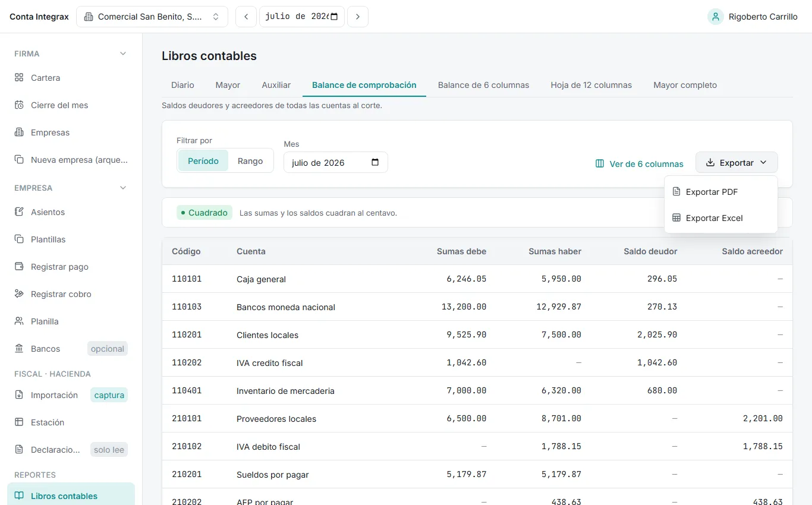
Task: Click the Mes input showing julio de 2026
Action: click(x=336, y=162)
